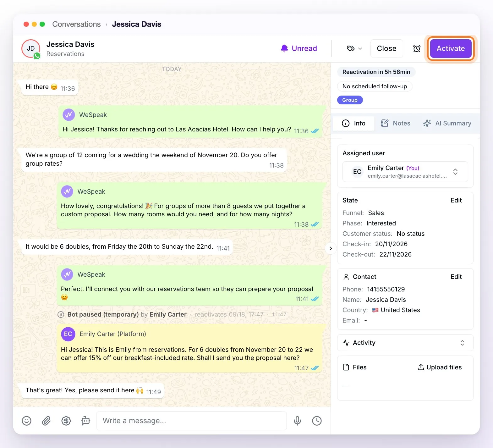Screen dimensions: 493x448
Task: Click the Phase value Interested
Action: 381,223
